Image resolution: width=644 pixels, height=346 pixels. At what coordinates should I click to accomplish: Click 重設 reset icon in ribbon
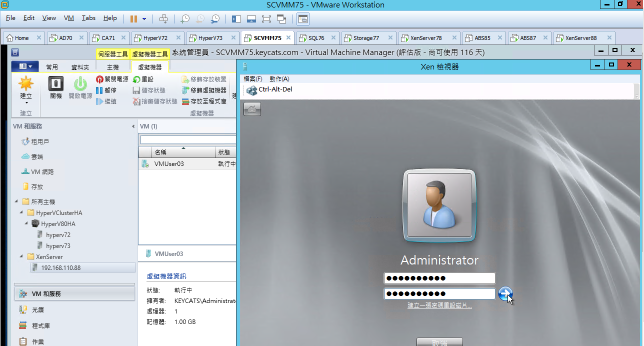click(136, 79)
